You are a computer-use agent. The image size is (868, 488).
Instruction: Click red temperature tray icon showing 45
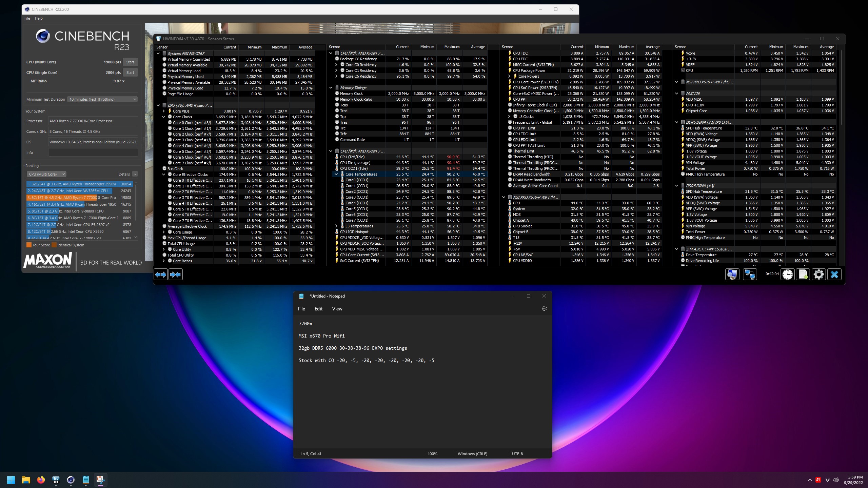(x=818, y=480)
